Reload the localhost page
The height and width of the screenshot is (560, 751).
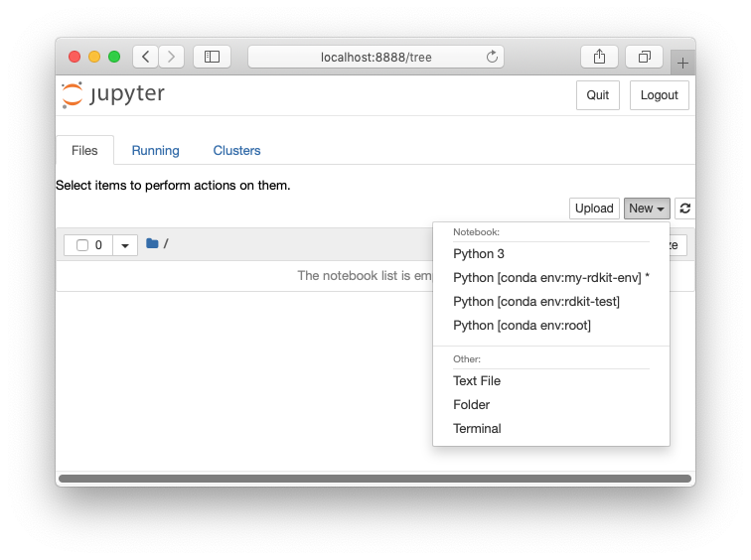tap(492, 57)
